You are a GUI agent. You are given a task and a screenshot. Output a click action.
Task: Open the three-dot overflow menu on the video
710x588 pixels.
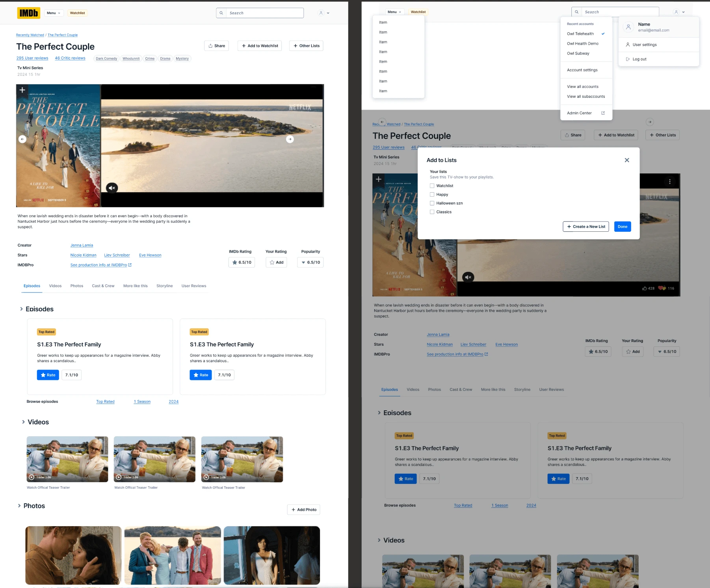pos(670,181)
